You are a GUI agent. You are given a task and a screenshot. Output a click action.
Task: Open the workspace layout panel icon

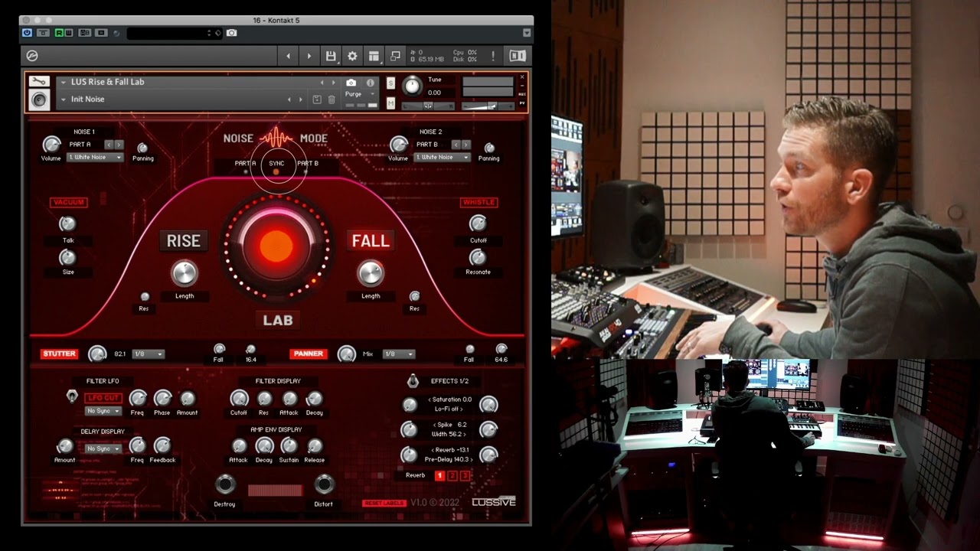pyautogui.click(x=374, y=56)
